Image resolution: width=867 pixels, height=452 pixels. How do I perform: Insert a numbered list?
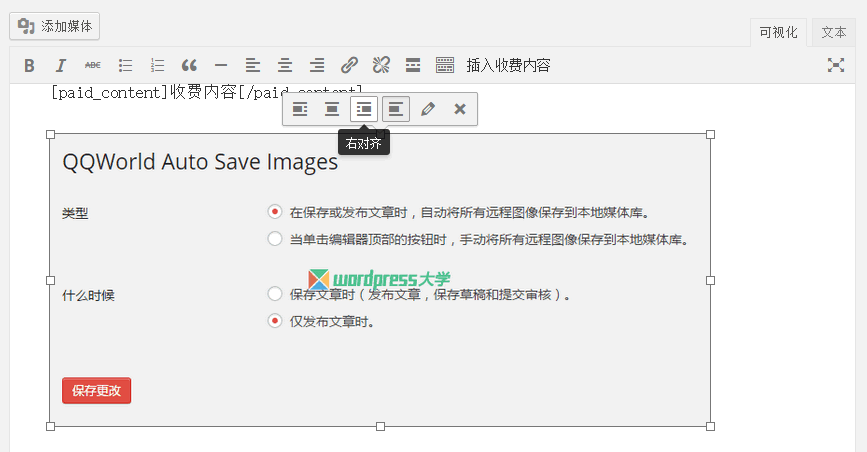(157, 65)
